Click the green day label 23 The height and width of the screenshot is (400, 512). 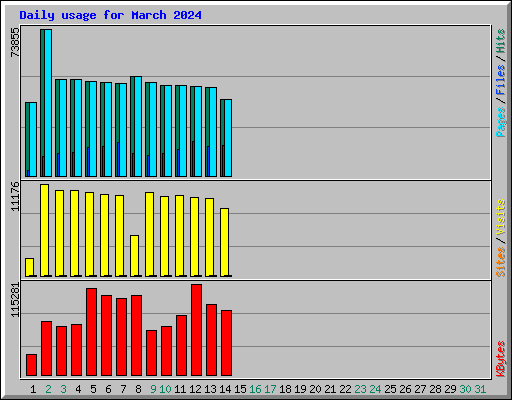[360, 389]
